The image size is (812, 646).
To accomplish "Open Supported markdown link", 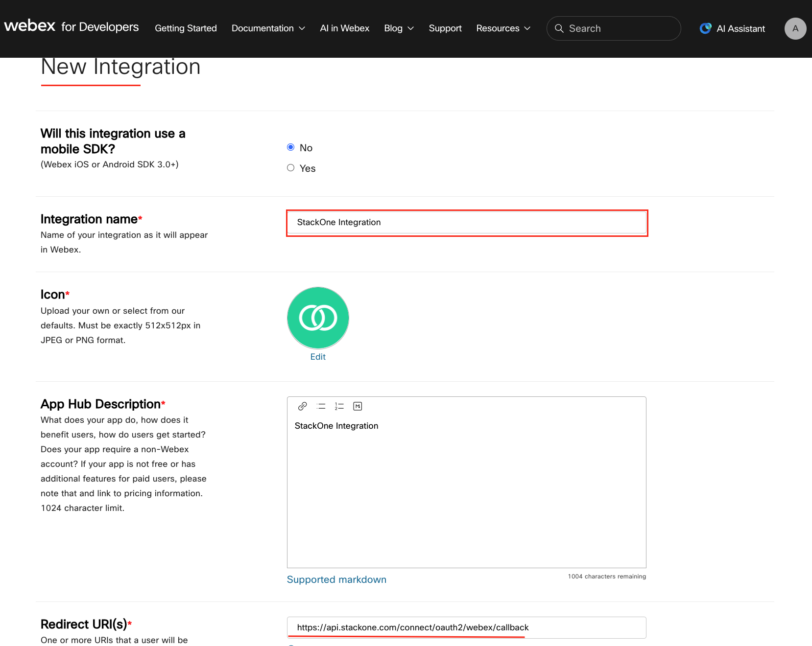I will coord(336,579).
